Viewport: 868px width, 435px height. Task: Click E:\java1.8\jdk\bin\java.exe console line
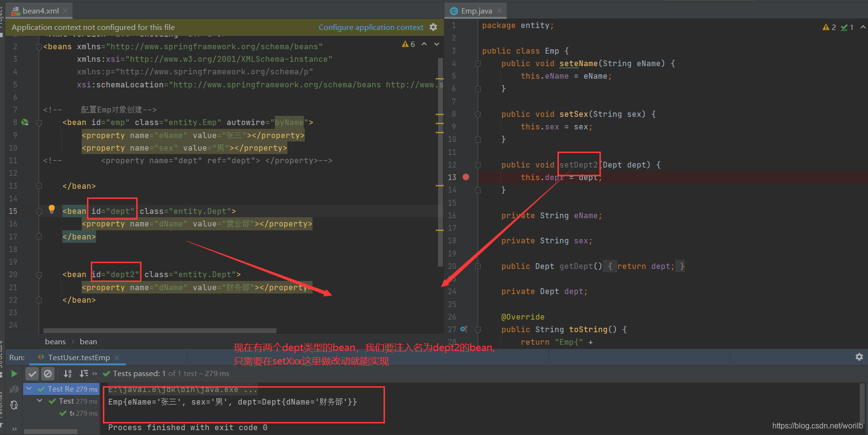[183, 389]
